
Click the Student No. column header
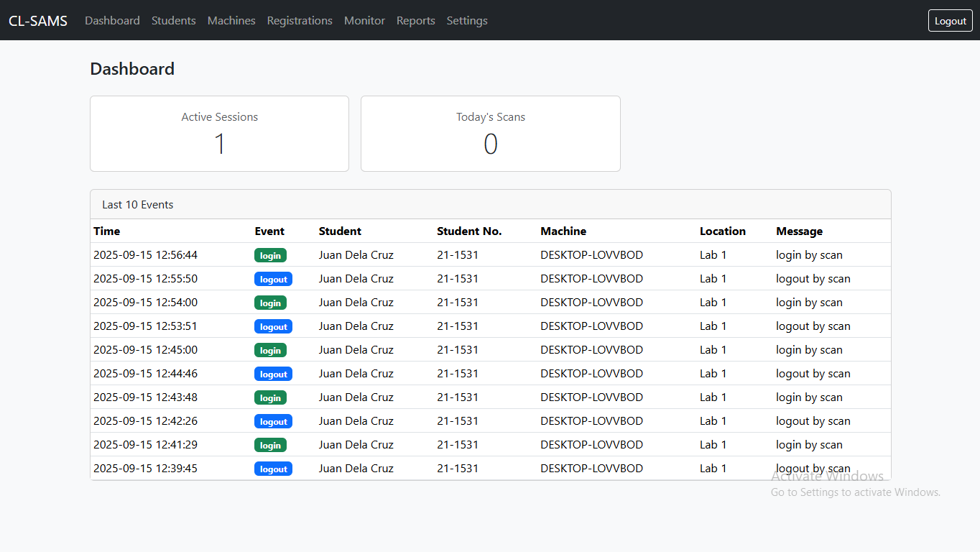coord(468,231)
